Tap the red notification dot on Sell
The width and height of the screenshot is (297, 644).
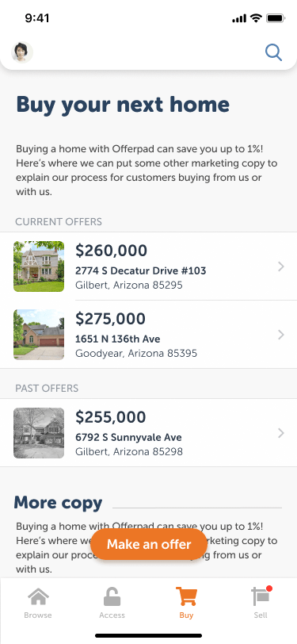pyautogui.click(x=269, y=588)
